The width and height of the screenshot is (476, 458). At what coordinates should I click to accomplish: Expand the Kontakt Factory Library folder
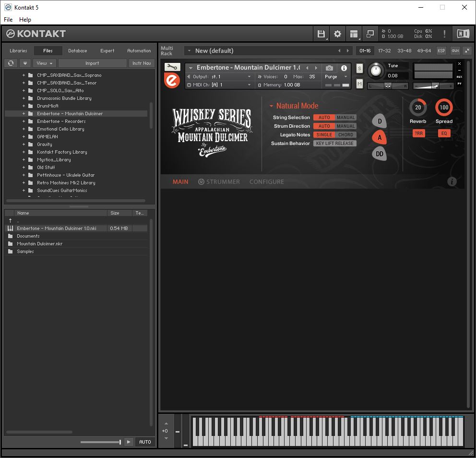[x=24, y=152]
